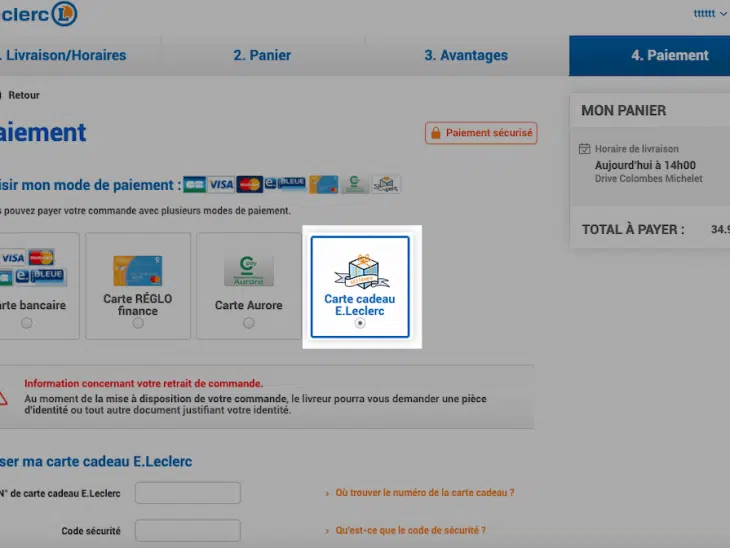Screen dimensions: 730x548
Task: Click the TOTAL À PAYER label
Action: coord(633,230)
